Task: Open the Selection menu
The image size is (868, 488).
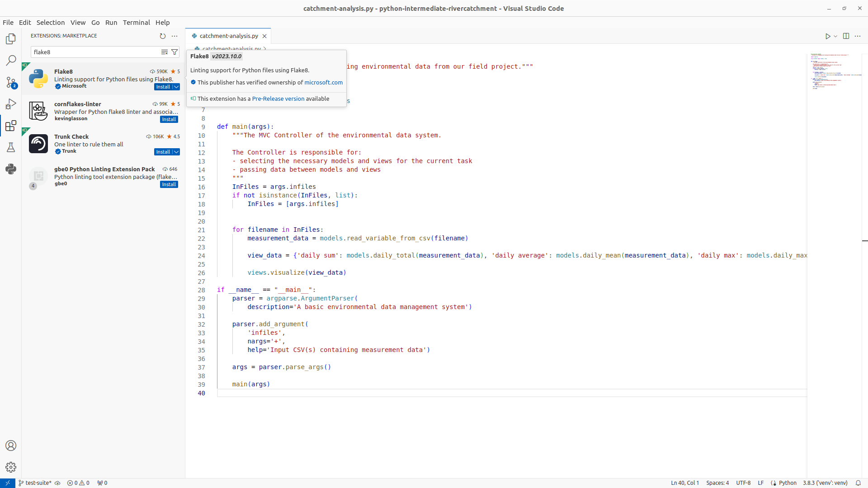Action: pyautogui.click(x=51, y=22)
